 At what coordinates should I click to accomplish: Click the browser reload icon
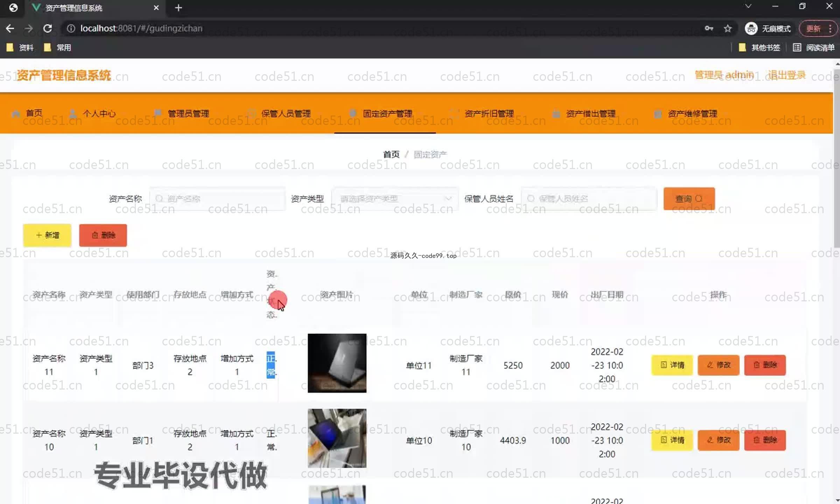point(48,28)
